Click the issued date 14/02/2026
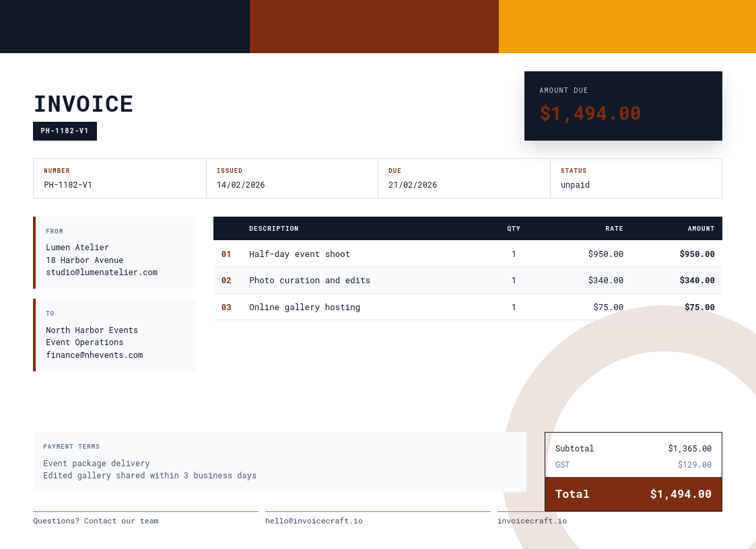This screenshot has height=549, width=756. pos(240,184)
